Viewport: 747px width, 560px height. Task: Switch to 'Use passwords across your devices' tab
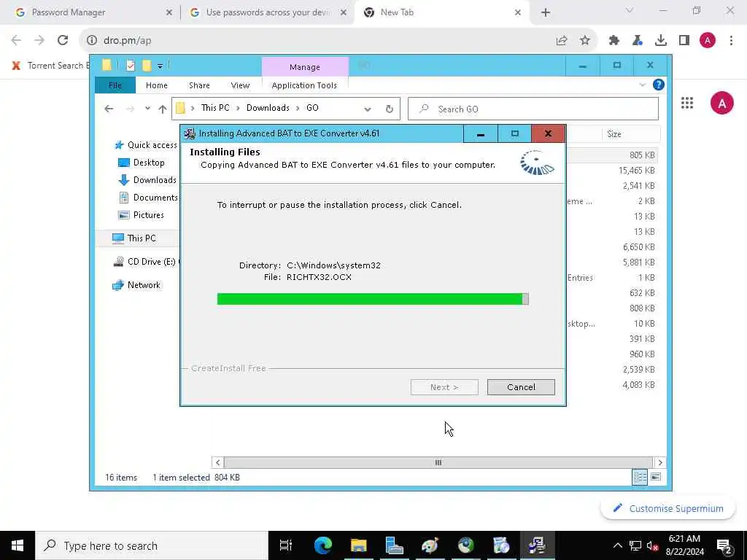coord(268,12)
